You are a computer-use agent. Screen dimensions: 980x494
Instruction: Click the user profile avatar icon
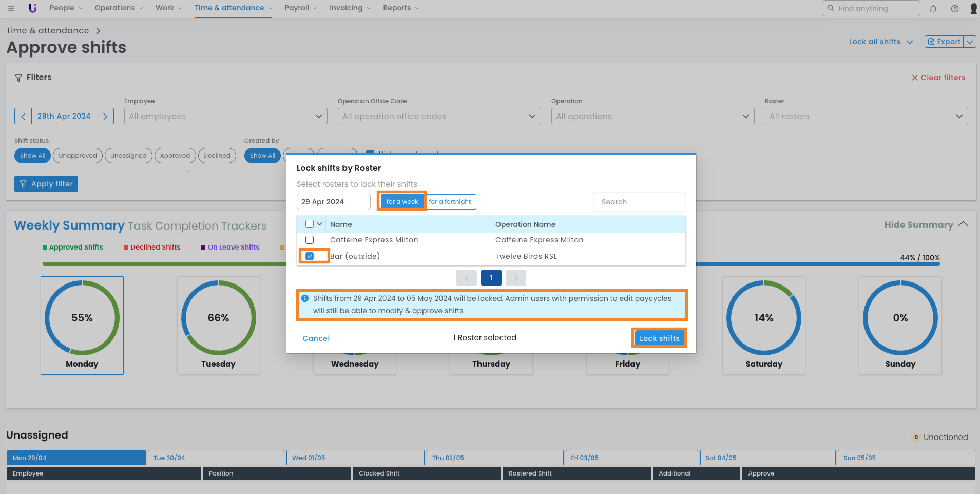973,8
